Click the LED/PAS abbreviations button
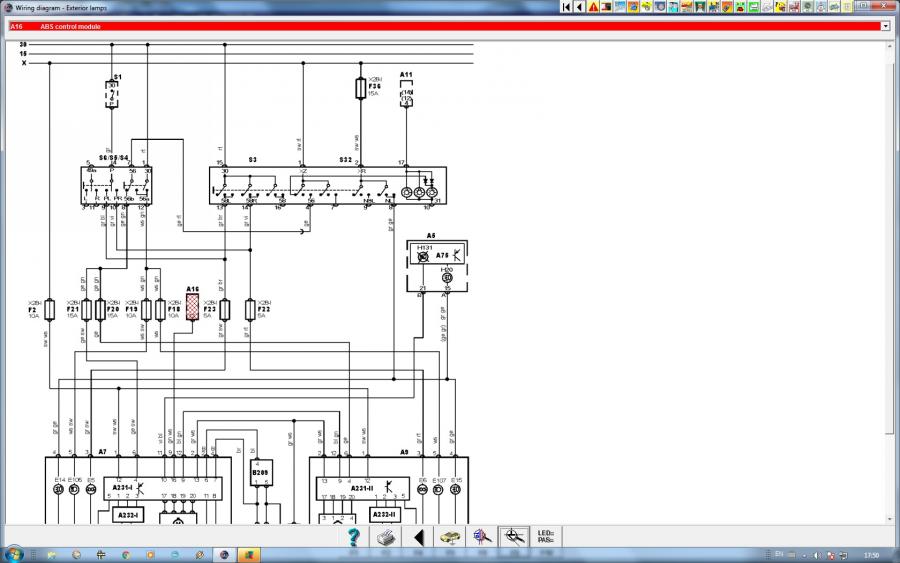Viewport: 900px width, 563px height. (x=546, y=537)
